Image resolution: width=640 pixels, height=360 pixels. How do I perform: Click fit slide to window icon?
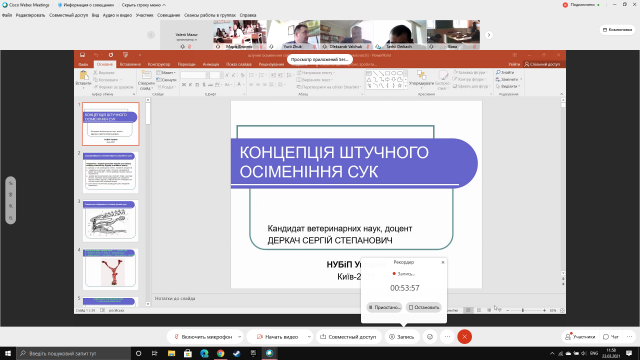pyautogui.click(x=562, y=311)
